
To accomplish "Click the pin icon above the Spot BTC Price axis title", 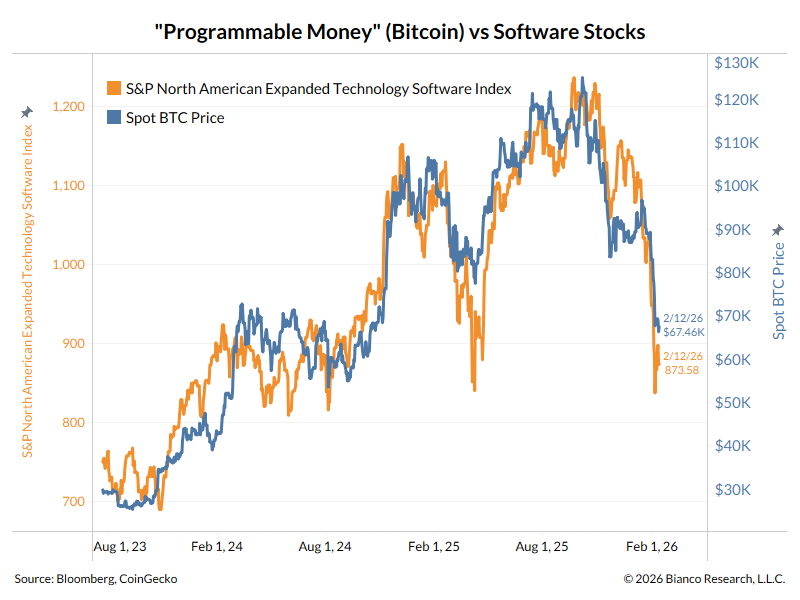I will click(778, 231).
